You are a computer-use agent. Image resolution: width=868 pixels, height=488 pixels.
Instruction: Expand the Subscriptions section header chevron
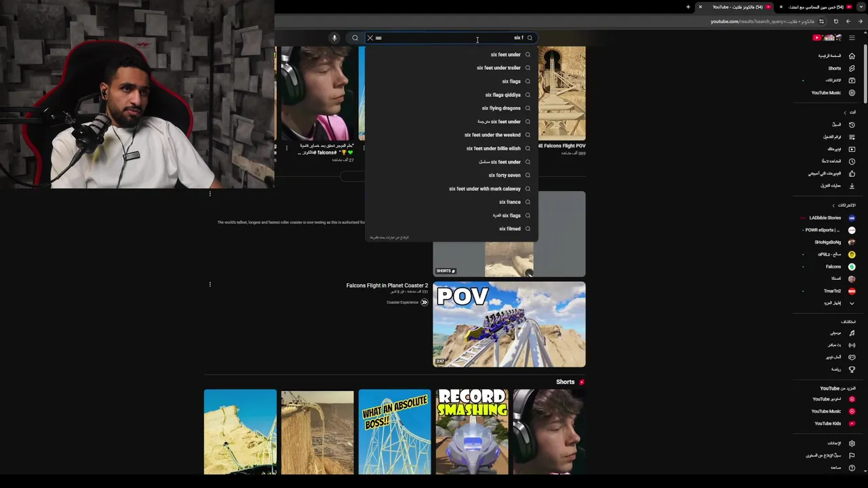(x=833, y=205)
